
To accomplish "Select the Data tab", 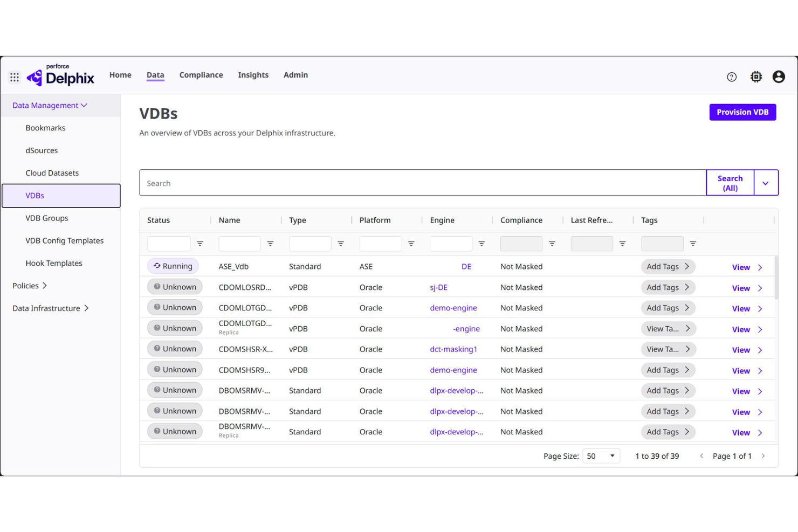I will click(155, 75).
